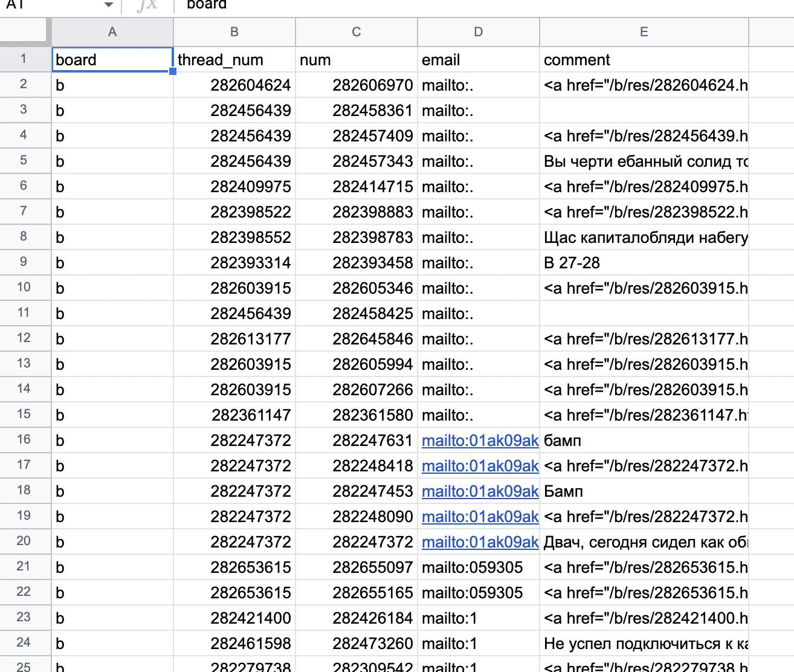Click cell with value 282393314
The height and width of the screenshot is (672, 794).
(234, 263)
